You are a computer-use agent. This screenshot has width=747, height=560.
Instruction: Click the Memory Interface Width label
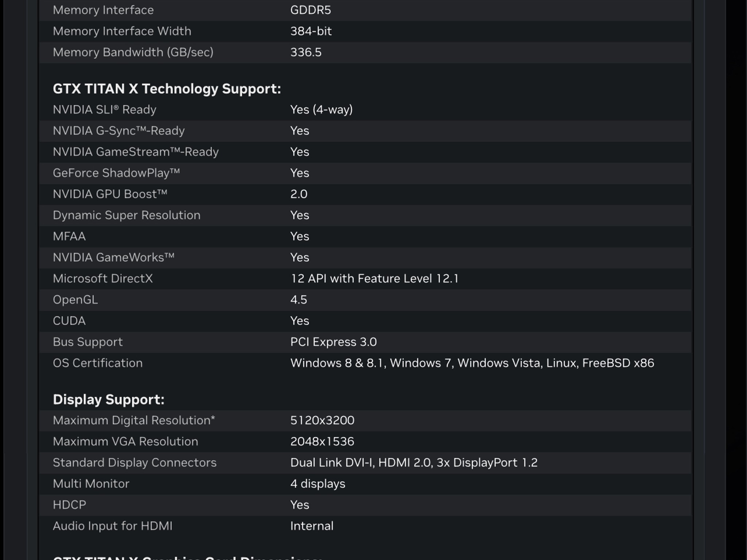[x=122, y=31]
